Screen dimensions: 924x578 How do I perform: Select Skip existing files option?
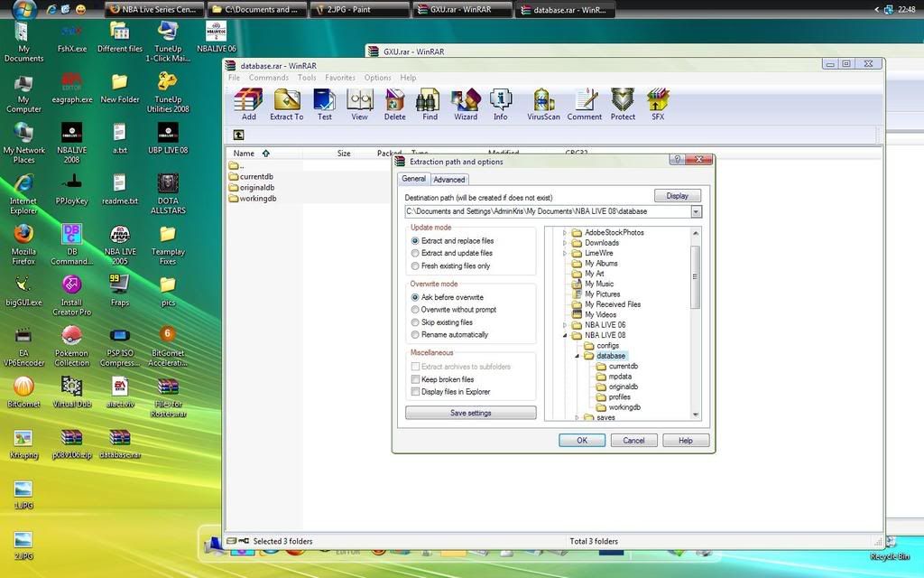tap(442, 322)
